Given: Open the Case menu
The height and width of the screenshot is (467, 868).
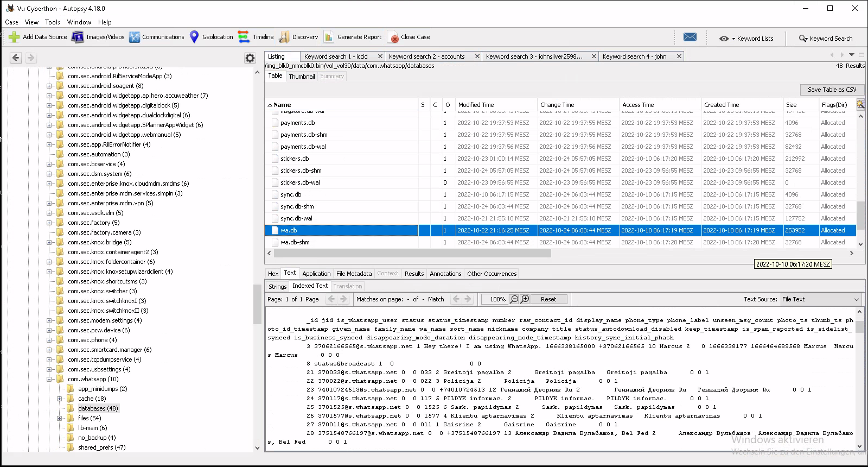Looking at the screenshot, I should click(x=11, y=22).
